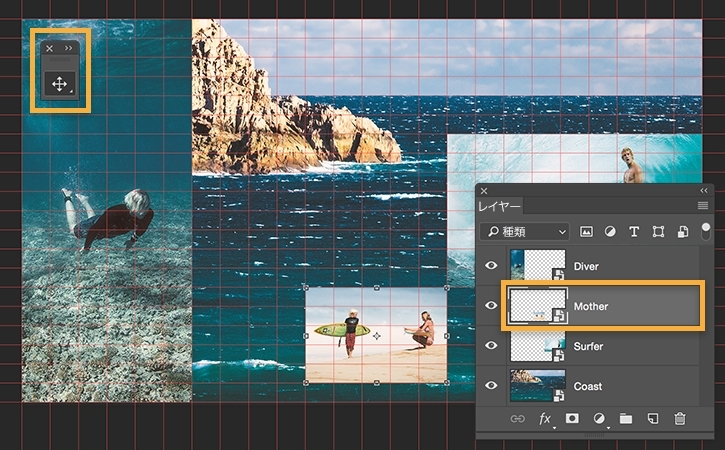Create a new layer

tap(652, 419)
